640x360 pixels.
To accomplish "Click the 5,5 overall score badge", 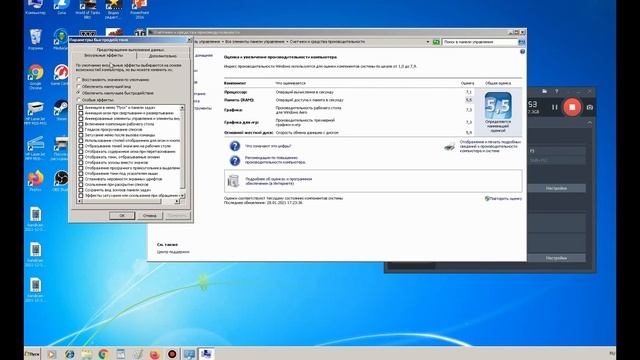I will [498, 106].
